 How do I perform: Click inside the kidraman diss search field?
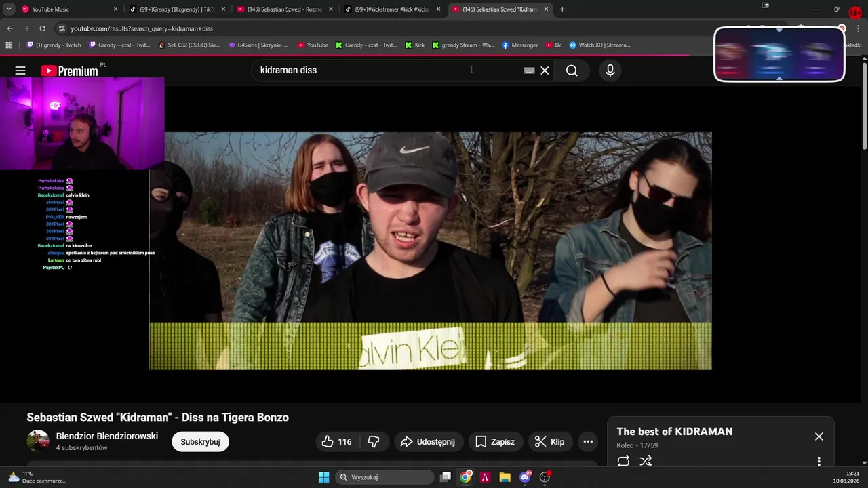pos(387,70)
